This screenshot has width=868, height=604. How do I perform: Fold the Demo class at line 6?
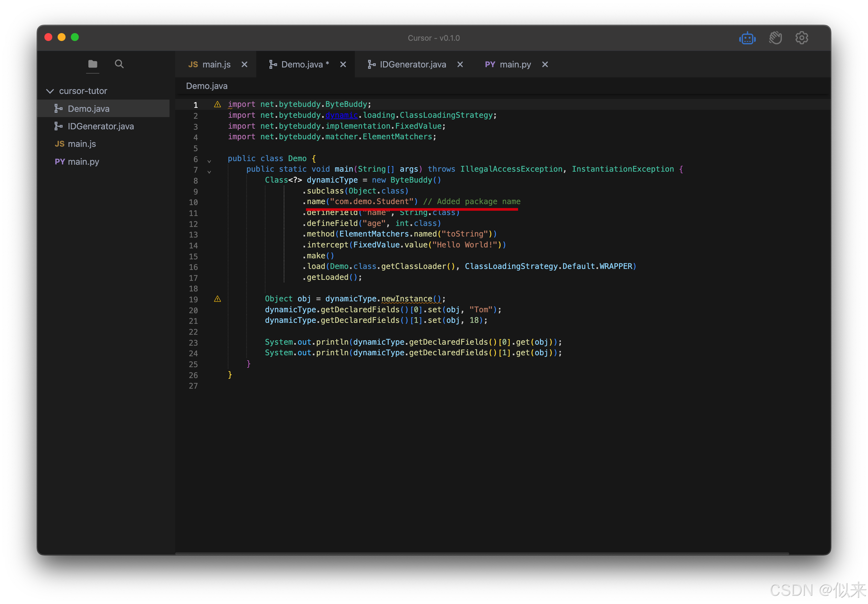coord(209,161)
